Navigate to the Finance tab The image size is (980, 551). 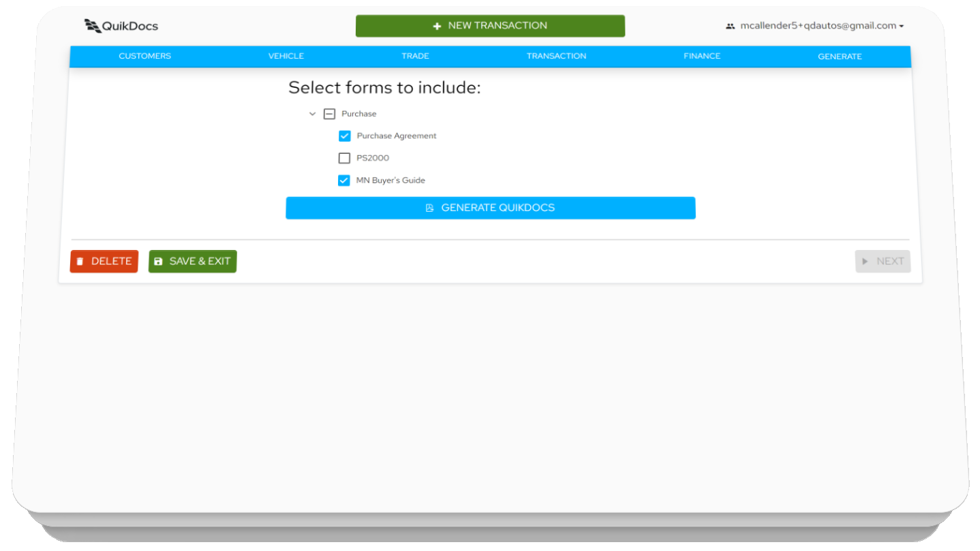tap(702, 56)
